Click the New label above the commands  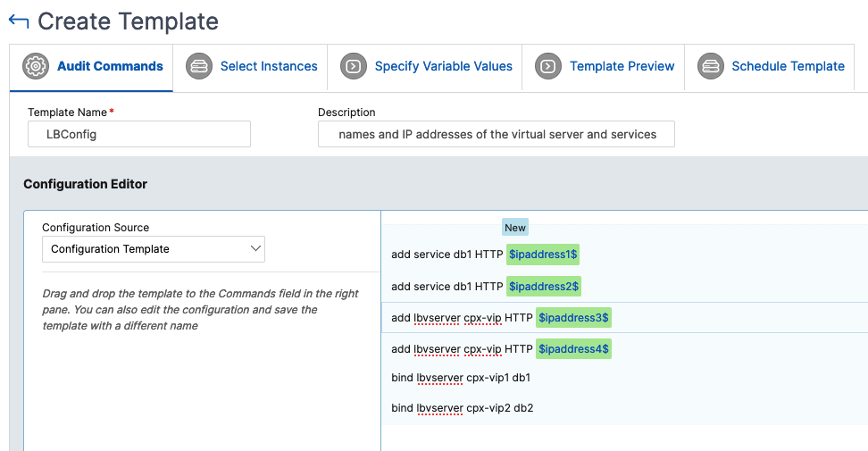515,228
